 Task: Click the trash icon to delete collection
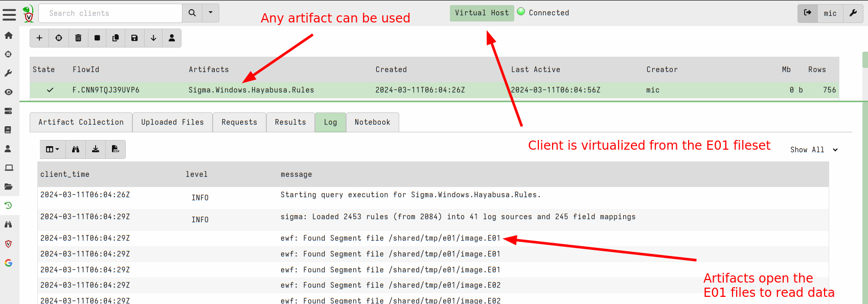coord(78,38)
